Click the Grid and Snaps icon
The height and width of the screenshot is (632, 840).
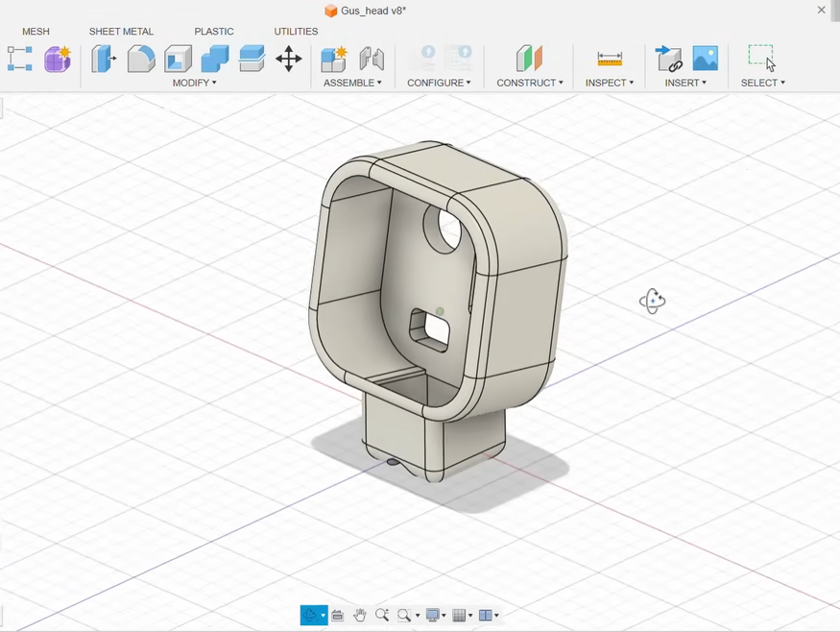point(459,616)
